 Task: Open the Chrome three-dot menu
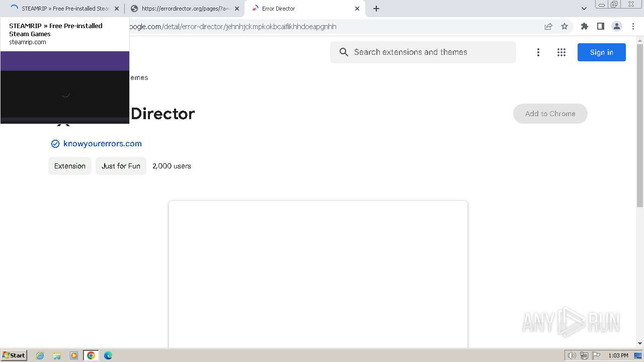click(633, 27)
